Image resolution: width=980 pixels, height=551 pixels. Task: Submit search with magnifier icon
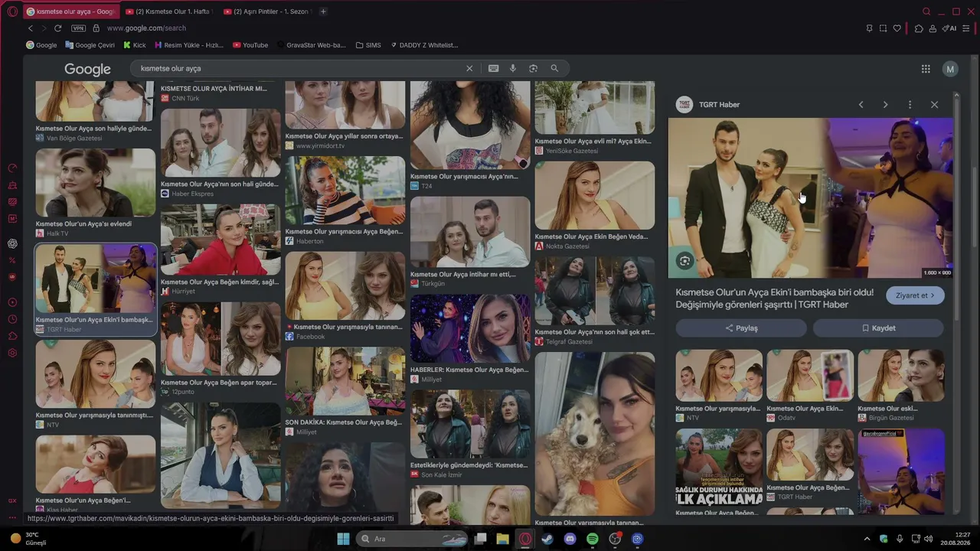tap(554, 68)
